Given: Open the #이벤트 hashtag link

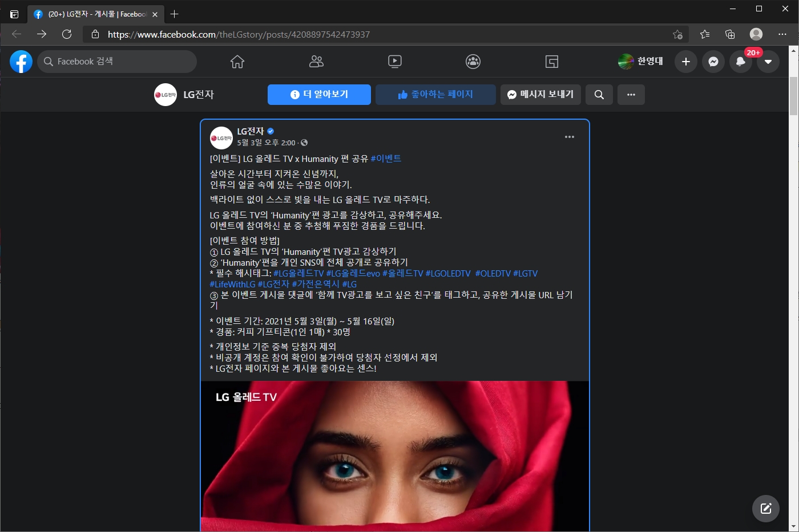Looking at the screenshot, I should click(x=386, y=159).
